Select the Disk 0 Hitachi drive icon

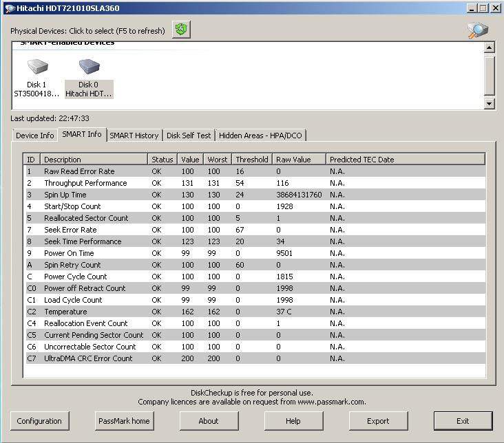pyautogui.click(x=89, y=69)
